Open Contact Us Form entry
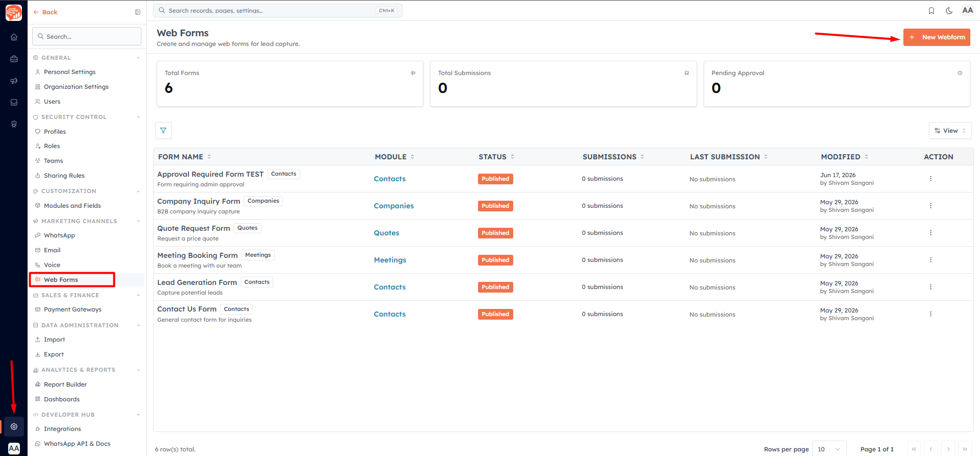The height and width of the screenshot is (456, 980). pyautogui.click(x=187, y=309)
